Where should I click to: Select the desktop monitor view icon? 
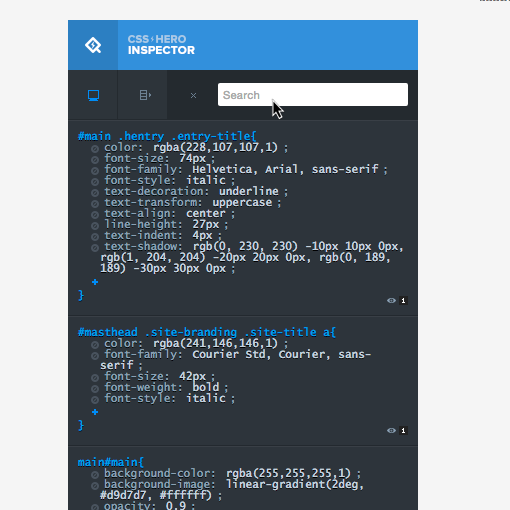click(93, 95)
